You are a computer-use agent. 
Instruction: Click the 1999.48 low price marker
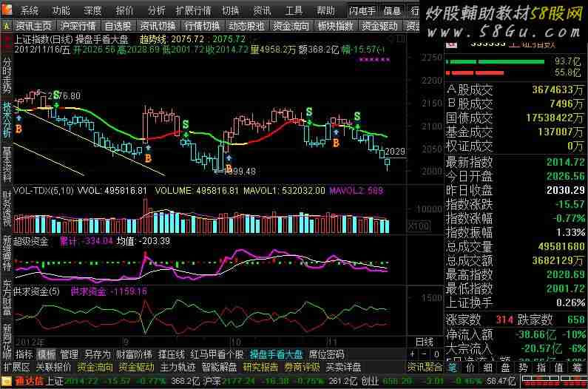tap(240, 172)
